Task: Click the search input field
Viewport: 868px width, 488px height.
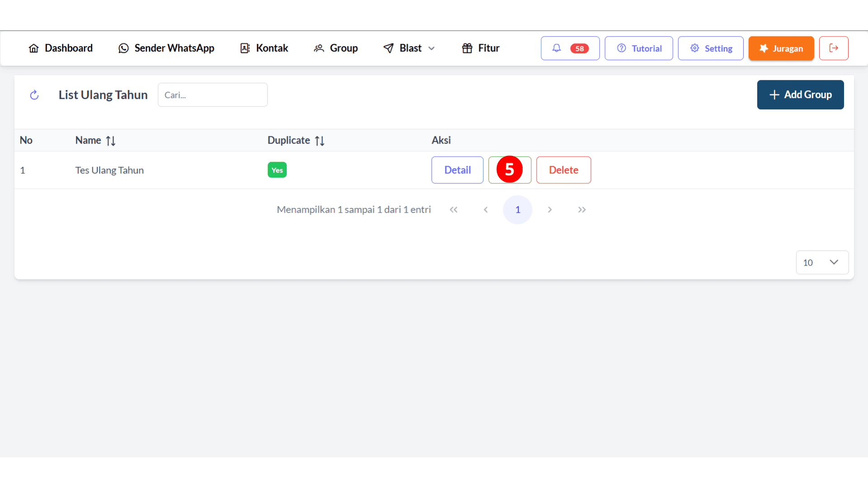Action: point(213,94)
